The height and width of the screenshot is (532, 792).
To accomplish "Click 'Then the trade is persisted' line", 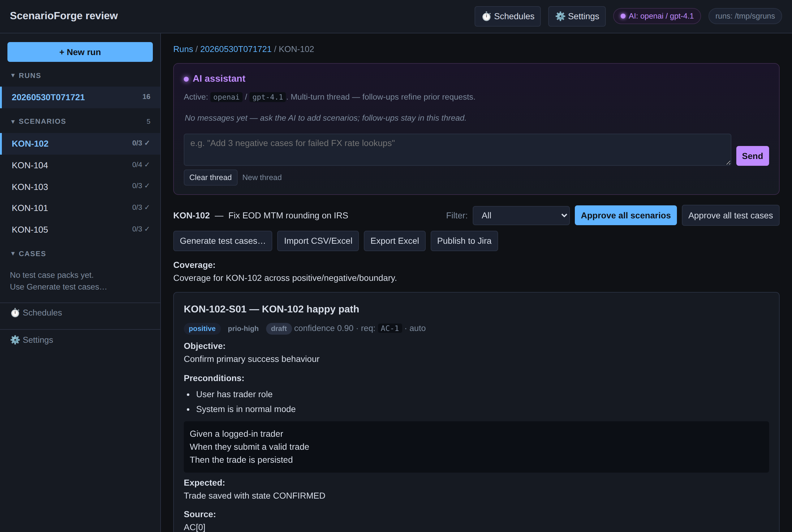I will click(x=241, y=460).
